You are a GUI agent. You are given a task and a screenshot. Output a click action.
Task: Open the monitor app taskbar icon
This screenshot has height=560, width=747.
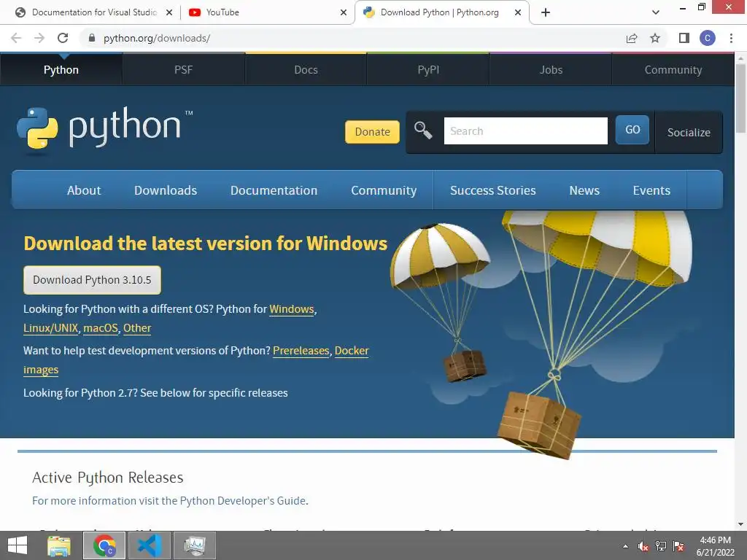[195, 545]
